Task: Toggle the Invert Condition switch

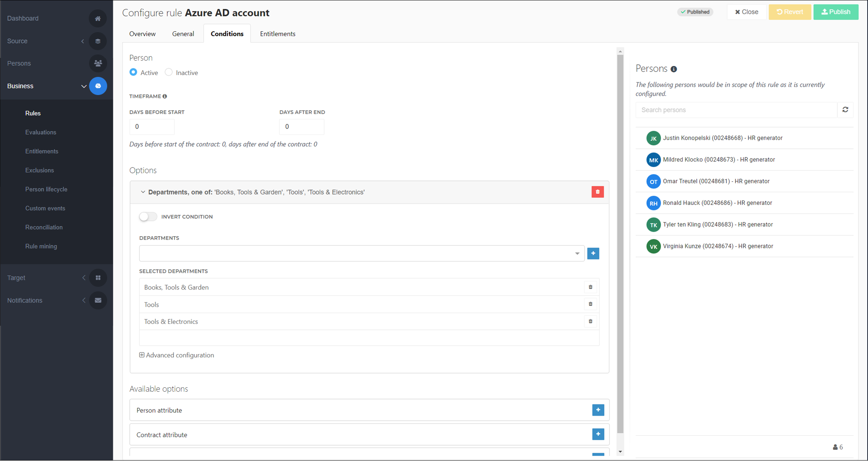Action: (148, 217)
